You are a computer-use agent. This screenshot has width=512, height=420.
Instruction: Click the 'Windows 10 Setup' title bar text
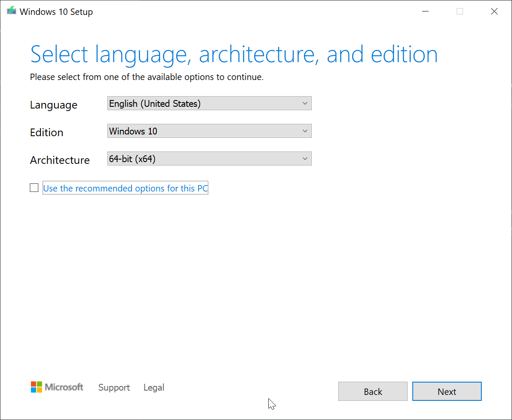coord(56,12)
